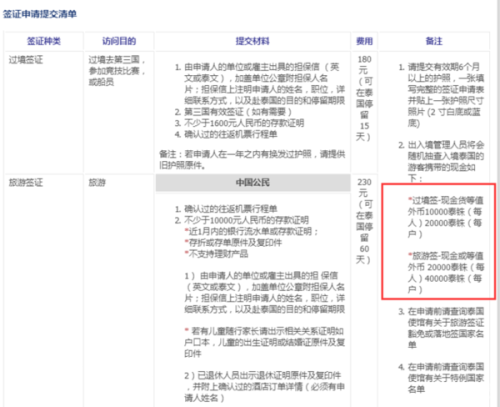This screenshot has height=407, width=500.
Task: Click the 签证申请提交清单 page heading
Action: 40,14
